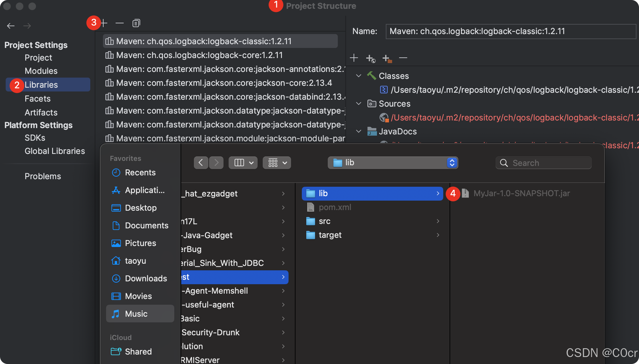The width and height of the screenshot is (639, 364).
Task: Click the add new library plus icon
Action: pos(104,23)
